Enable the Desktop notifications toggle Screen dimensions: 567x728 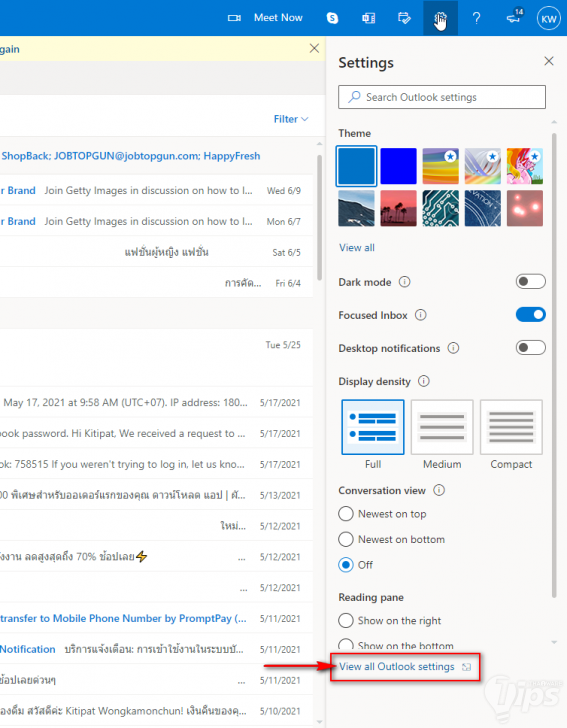coord(530,347)
